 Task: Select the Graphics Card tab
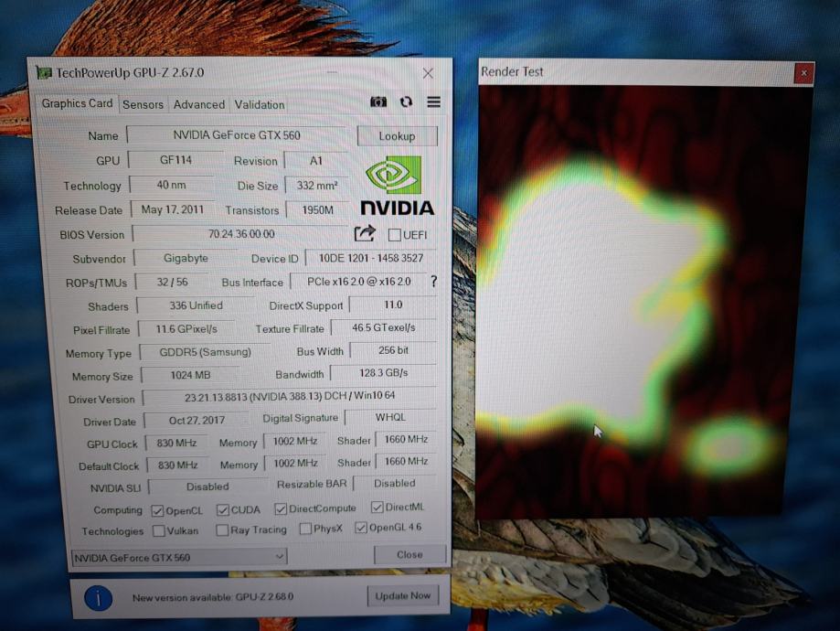pyautogui.click(x=77, y=103)
